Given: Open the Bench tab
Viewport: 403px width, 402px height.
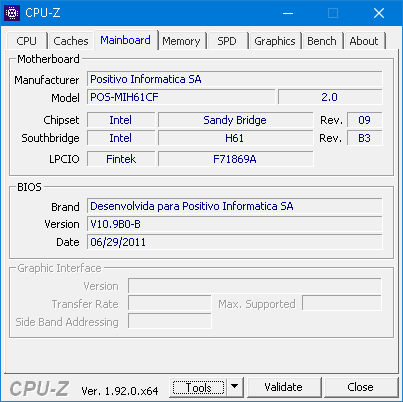Looking at the screenshot, I should [x=322, y=41].
